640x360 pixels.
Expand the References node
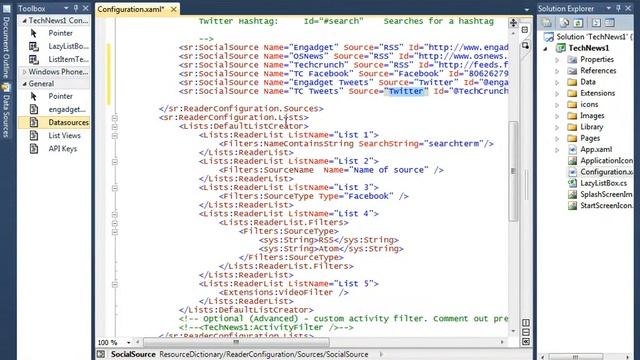(x=557, y=71)
